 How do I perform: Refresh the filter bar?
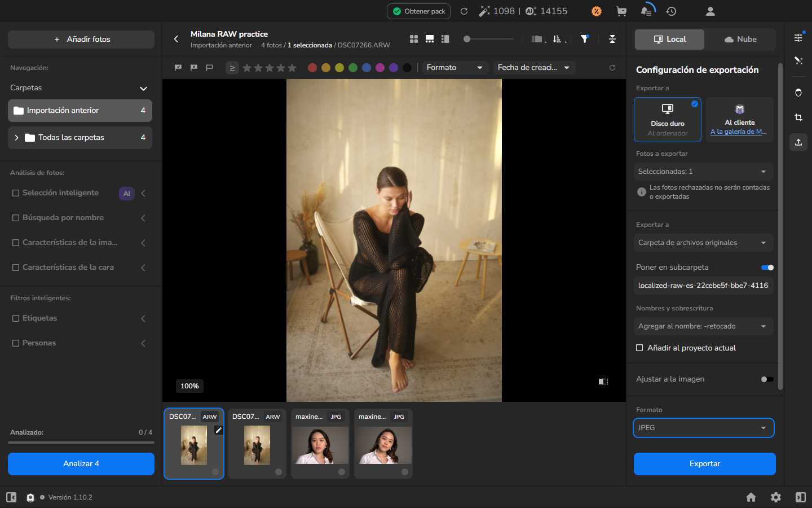click(612, 68)
